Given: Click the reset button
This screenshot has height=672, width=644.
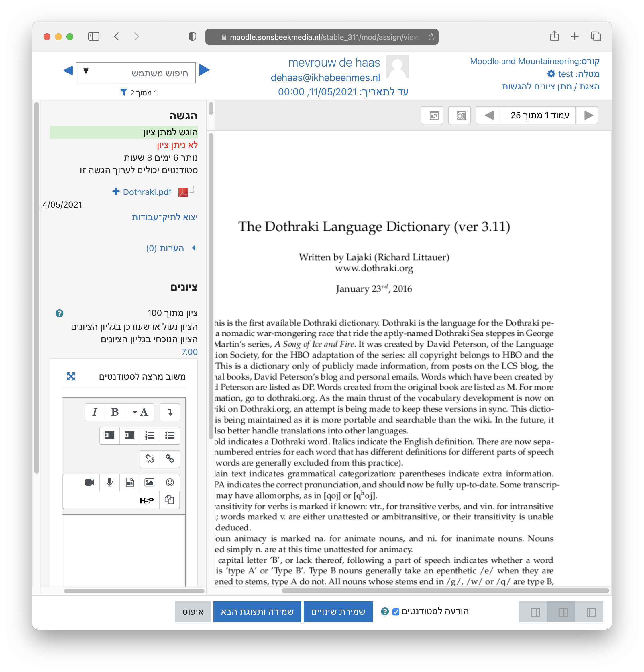Looking at the screenshot, I should coord(193,612).
